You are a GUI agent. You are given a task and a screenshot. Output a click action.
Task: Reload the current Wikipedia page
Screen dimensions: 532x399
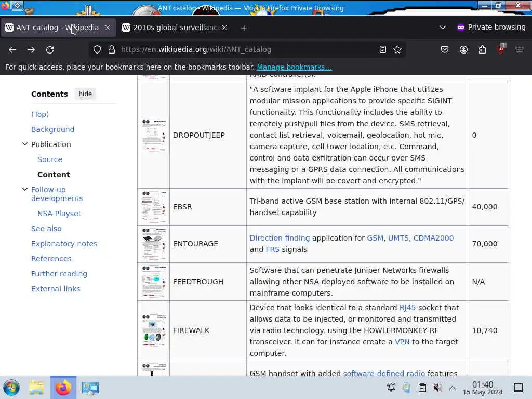point(50,49)
